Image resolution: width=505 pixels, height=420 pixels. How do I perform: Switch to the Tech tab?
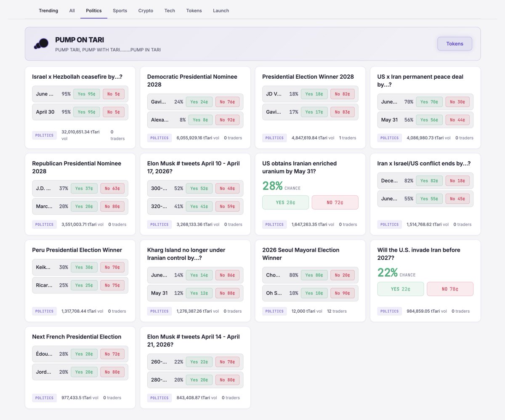170,11
